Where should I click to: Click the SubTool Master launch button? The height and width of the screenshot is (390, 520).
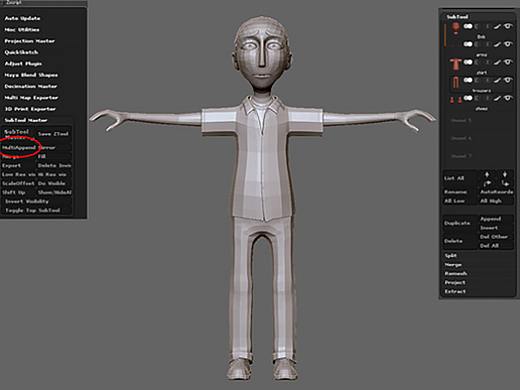pyautogui.click(x=17, y=134)
